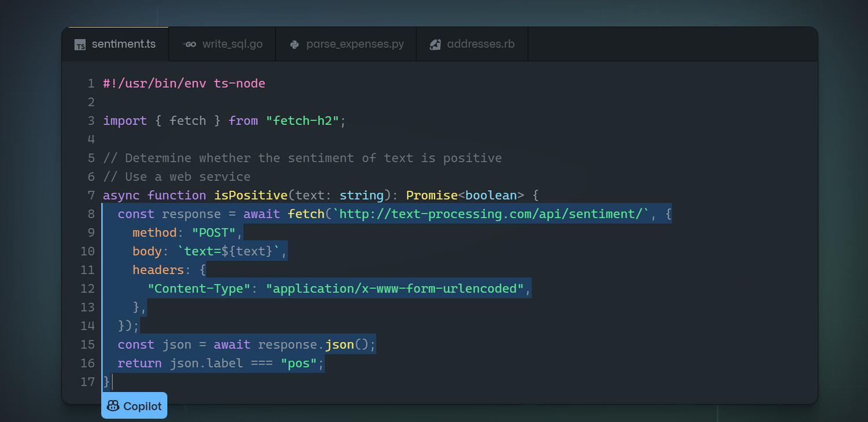This screenshot has width=868, height=422.
Task: Click line number 12 in the gutter
Action: pyautogui.click(x=87, y=288)
